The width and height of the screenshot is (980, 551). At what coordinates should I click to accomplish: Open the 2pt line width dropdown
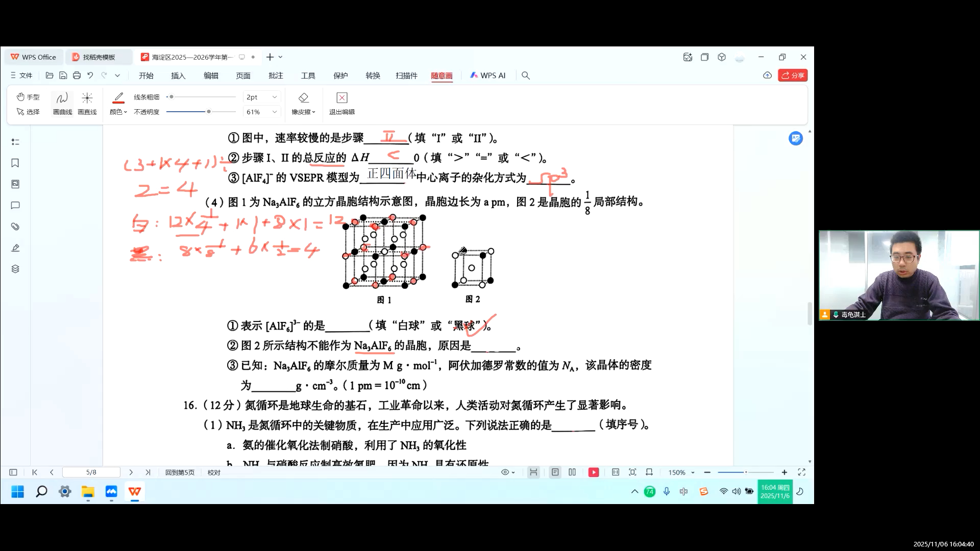261,97
